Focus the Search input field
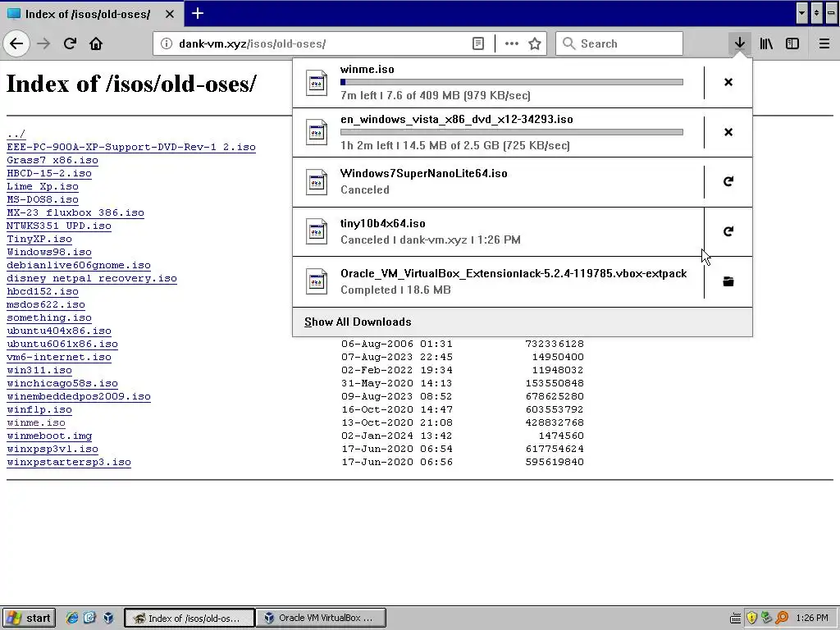This screenshot has width=840, height=630. click(619, 43)
